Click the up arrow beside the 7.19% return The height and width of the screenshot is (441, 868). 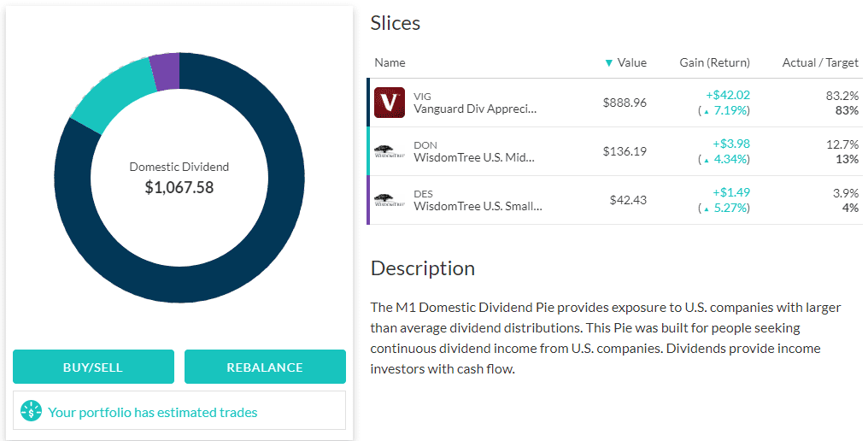tap(707, 111)
